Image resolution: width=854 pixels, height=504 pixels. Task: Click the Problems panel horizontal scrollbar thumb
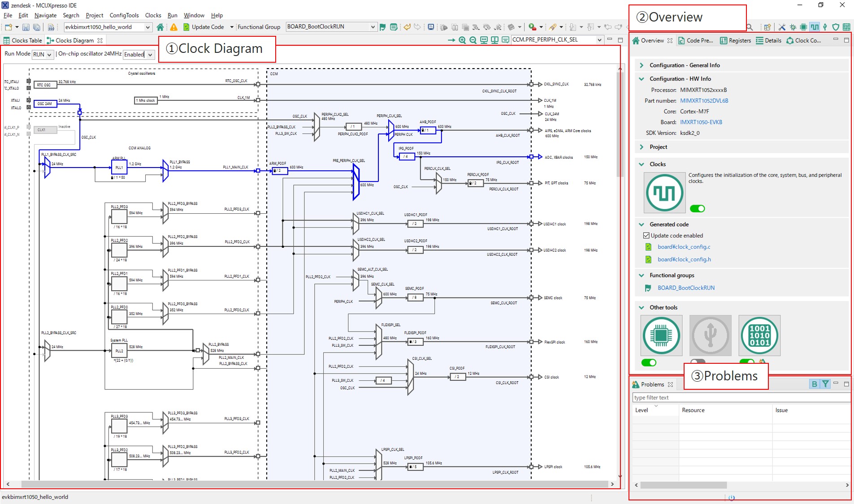tap(683, 485)
